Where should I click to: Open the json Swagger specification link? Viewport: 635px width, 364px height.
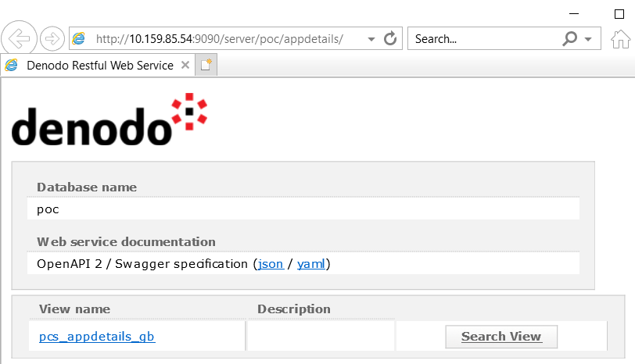[x=271, y=264]
